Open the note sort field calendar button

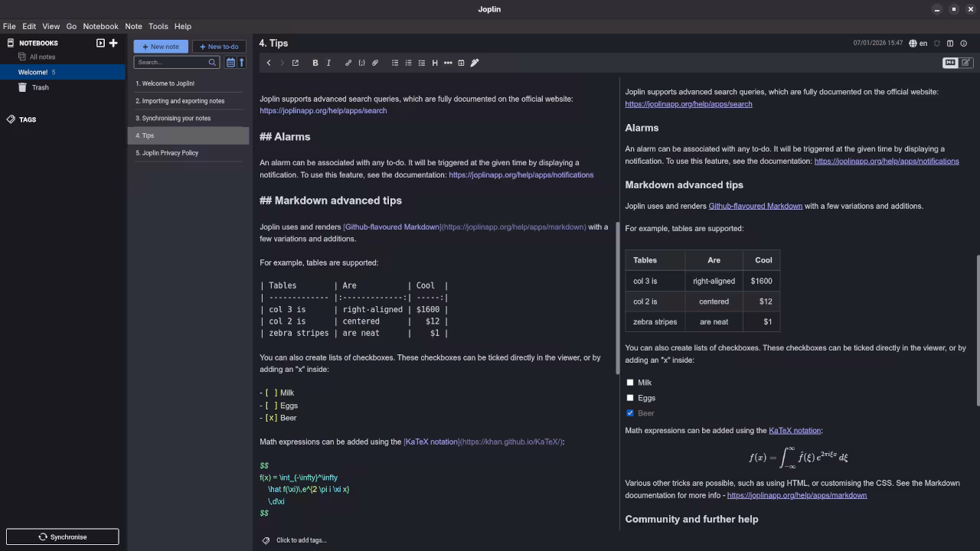(230, 63)
